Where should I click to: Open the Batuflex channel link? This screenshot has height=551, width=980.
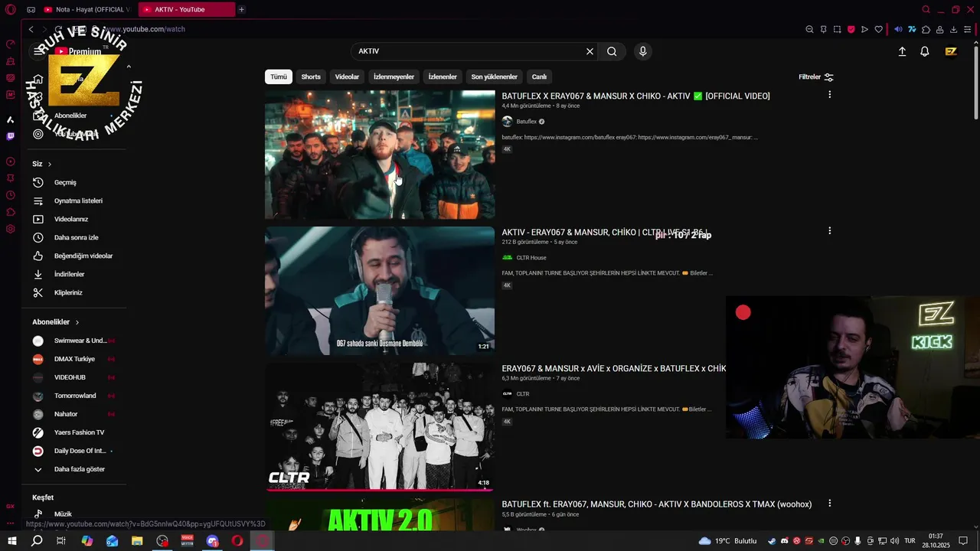click(526, 122)
